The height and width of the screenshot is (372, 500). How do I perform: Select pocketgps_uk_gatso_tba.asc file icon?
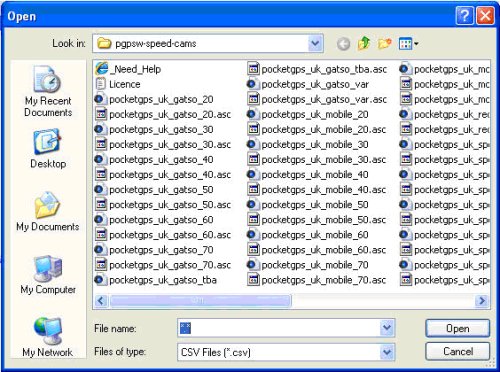click(x=253, y=69)
